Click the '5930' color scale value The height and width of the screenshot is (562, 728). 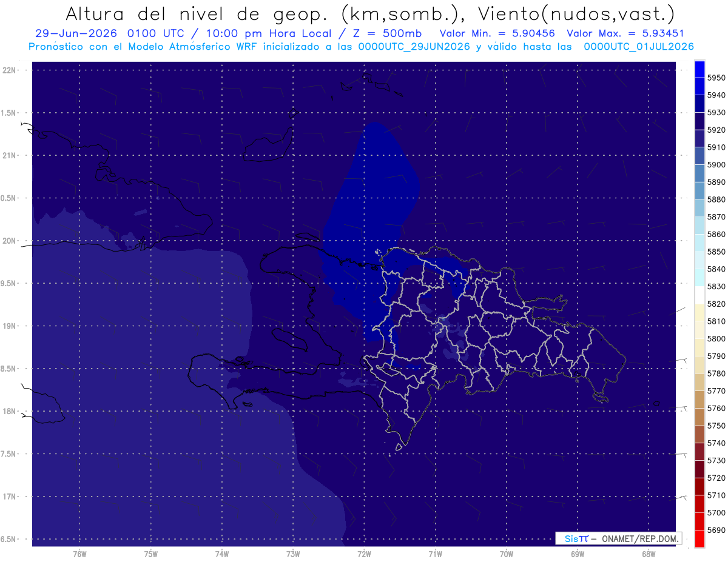tap(716, 112)
